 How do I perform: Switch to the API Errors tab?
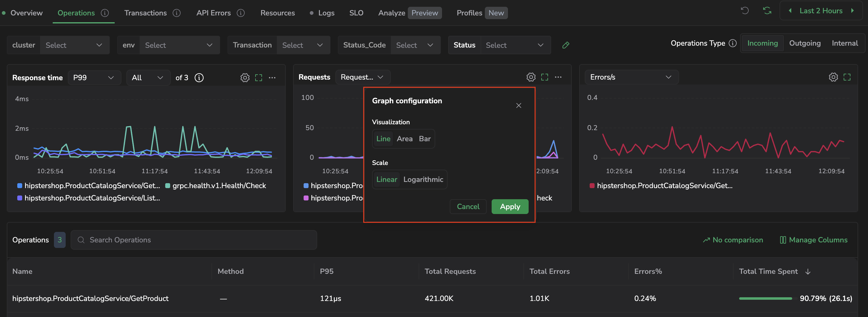point(214,13)
